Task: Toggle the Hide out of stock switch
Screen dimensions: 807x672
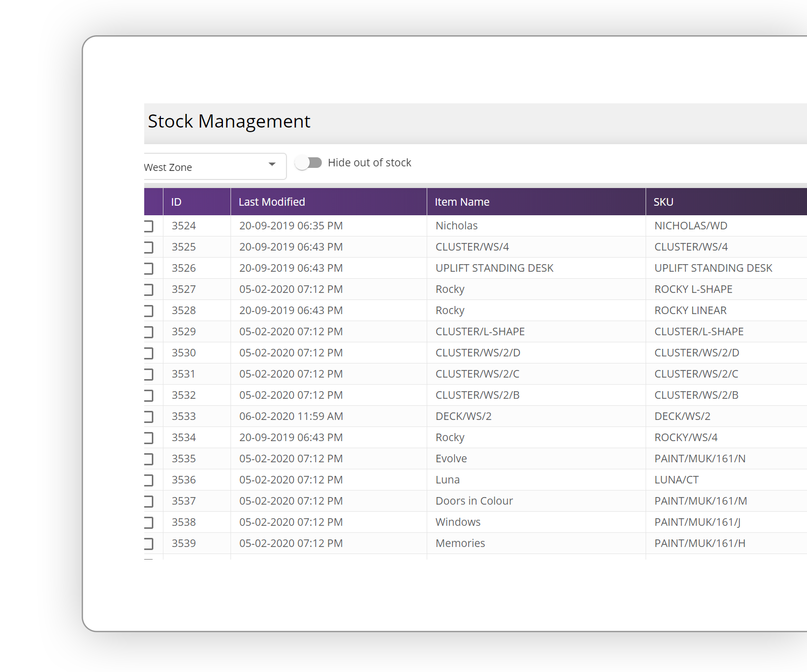Action: (308, 163)
